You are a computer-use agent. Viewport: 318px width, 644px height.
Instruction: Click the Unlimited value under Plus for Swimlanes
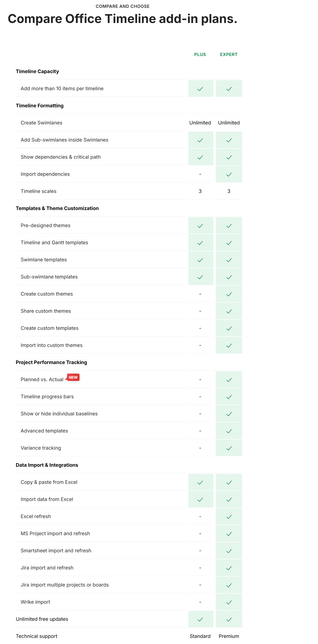pos(200,123)
